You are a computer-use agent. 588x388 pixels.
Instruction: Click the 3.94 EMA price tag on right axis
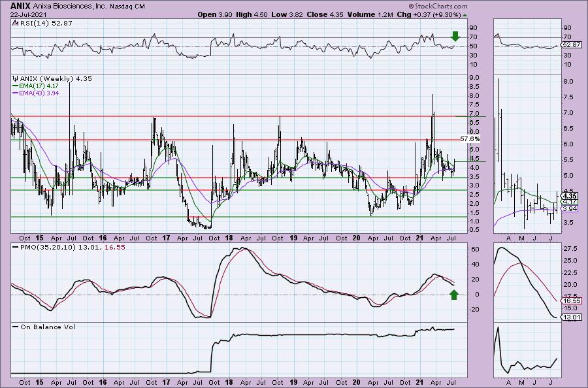coord(570,209)
